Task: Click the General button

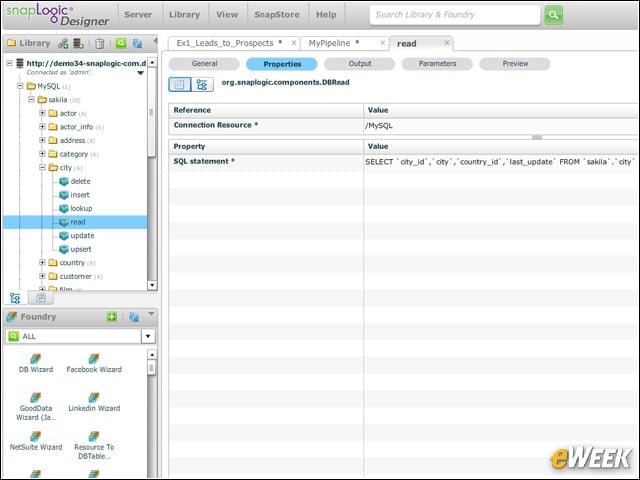Action: (204, 64)
